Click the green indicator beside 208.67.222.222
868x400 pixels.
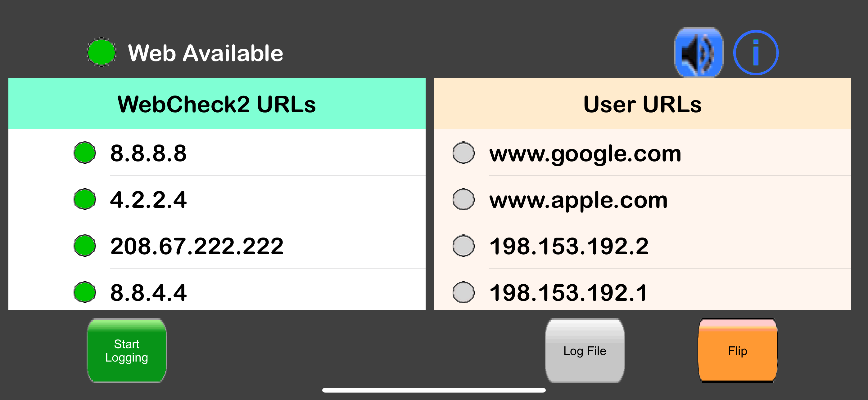point(84,246)
